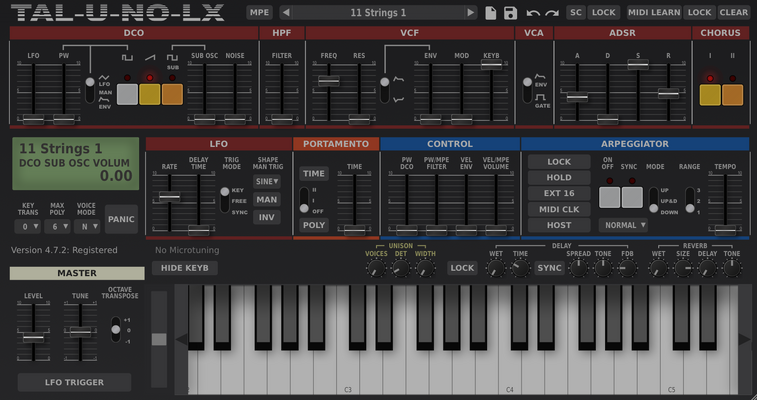This screenshot has width=757, height=400.
Task: Open the VOICE MODE dropdown
Action: [87, 226]
